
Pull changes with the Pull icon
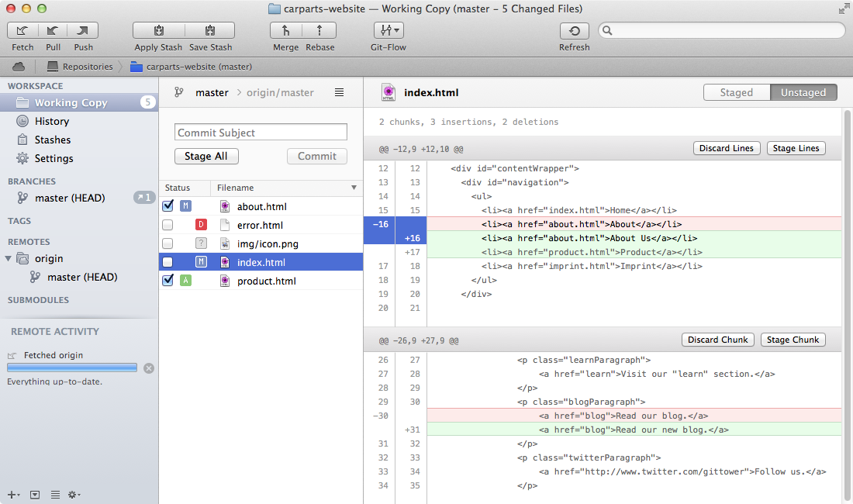click(x=53, y=30)
